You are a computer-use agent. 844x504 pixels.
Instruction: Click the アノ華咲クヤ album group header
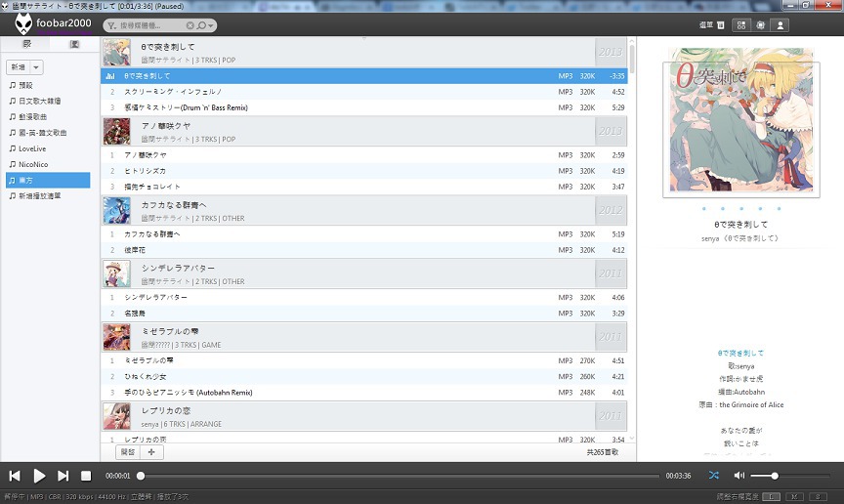pos(363,132)
